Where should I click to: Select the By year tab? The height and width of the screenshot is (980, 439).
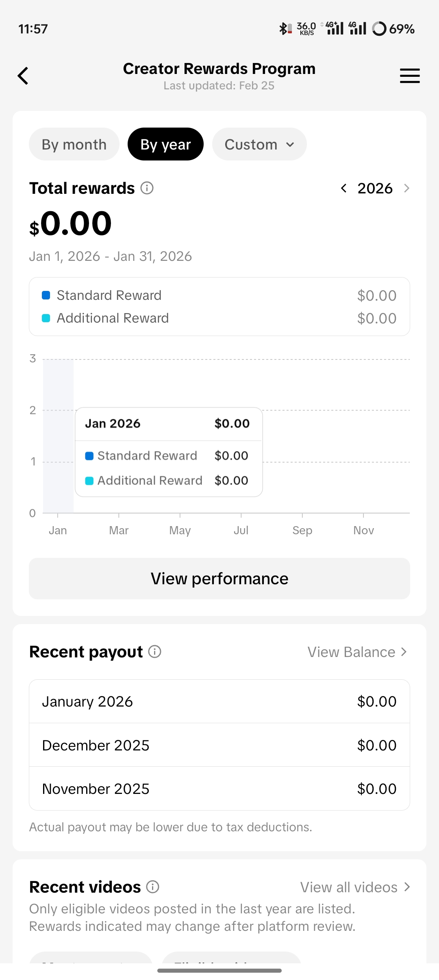165,144
